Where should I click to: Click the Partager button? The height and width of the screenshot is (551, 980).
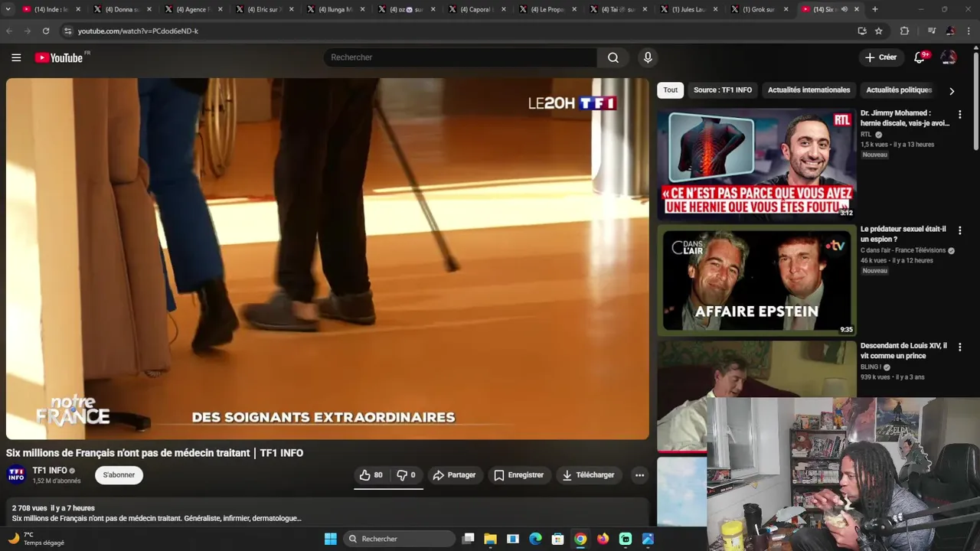coord(454,475)
